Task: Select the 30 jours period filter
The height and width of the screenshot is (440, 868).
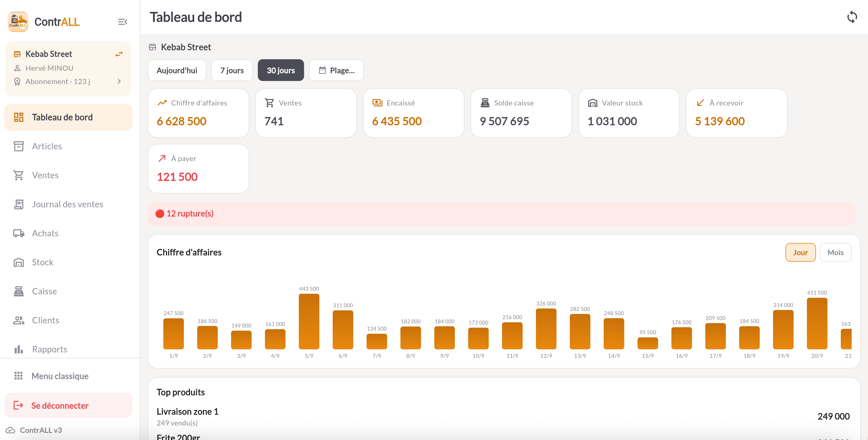Action: (x=281, y=70)
